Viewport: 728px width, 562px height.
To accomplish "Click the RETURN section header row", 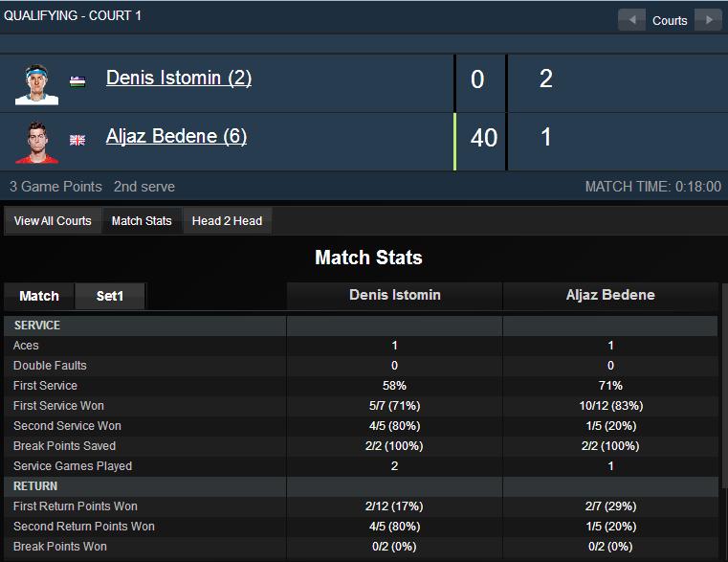I will pos(361,486).
